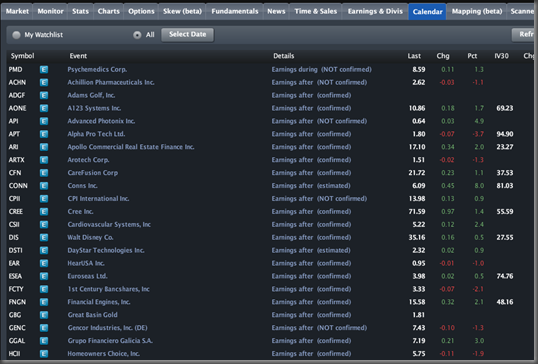Sort by the Details column header

tap(284, 56)
